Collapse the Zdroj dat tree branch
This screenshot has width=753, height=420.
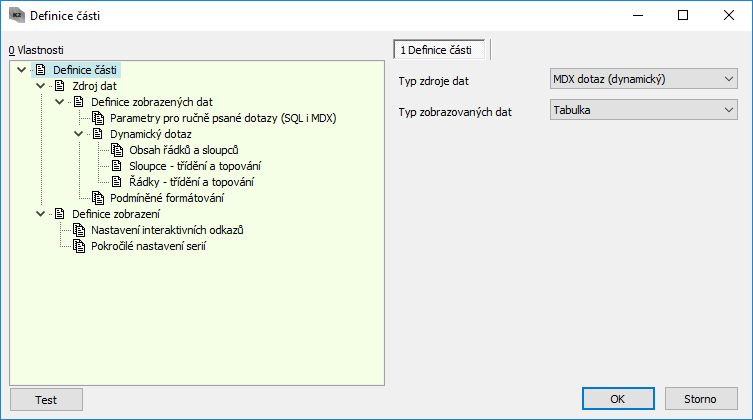[41, 86]
